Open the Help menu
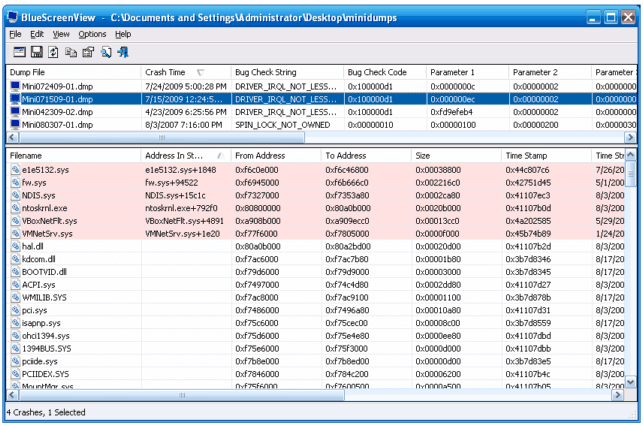 pyautogui.click(x=123, y=34)
